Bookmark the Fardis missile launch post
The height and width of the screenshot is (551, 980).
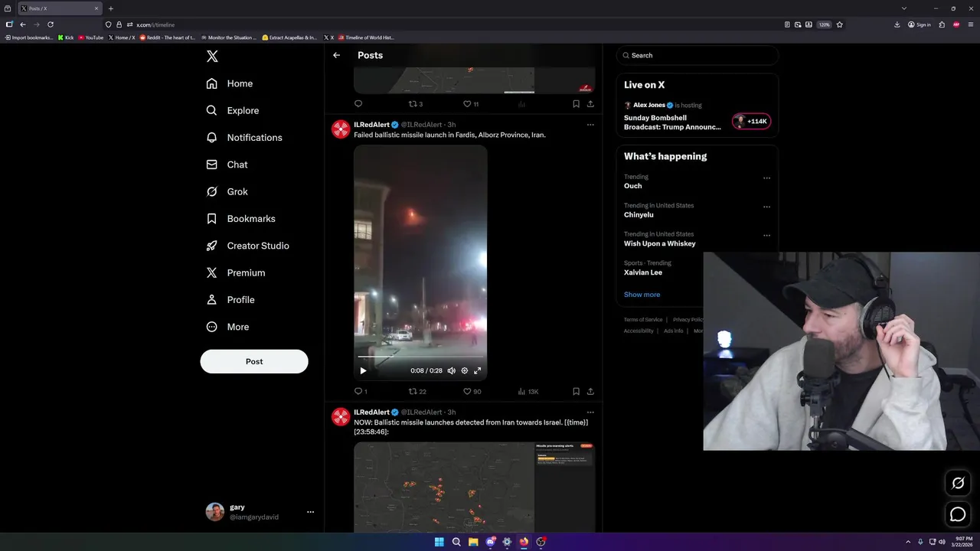coord(576,391)
